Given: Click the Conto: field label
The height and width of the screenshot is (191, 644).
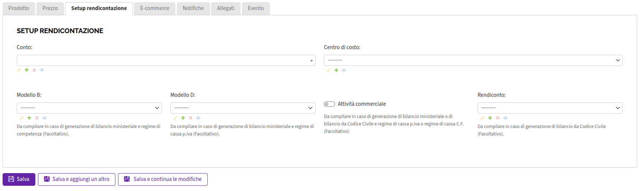Looking at the screenshot, I should click(25, 47).
